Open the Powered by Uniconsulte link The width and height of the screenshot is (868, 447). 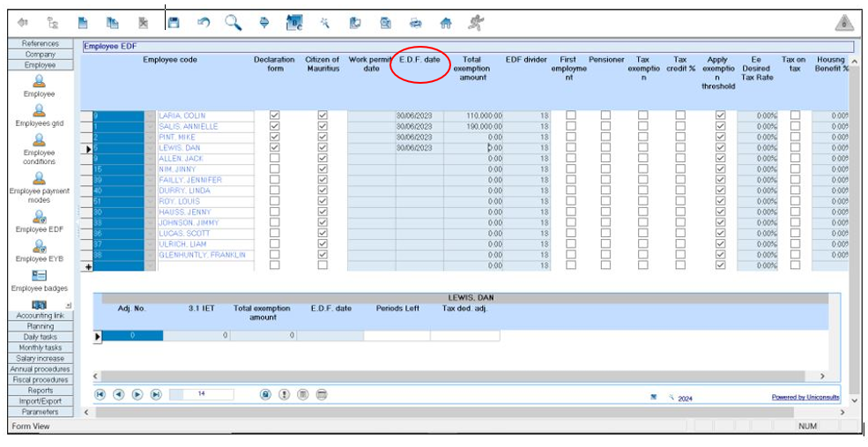tap(805, 398)
